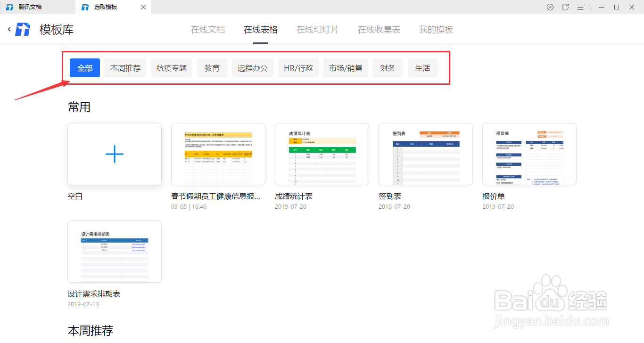Click the document icon on 选取模板 tab
The height and width of the screenshot is (343, 644).
pos(85,7)
